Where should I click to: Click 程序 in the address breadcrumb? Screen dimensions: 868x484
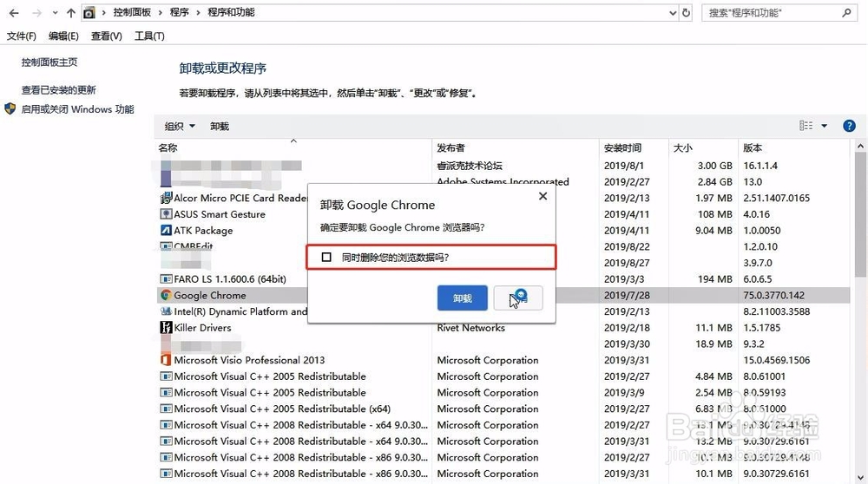(x=180, y=12)
